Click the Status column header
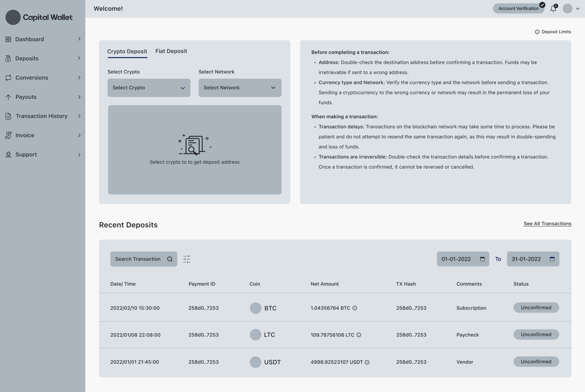The width and height of the screenshot is (585, 392). coord(521,284)
